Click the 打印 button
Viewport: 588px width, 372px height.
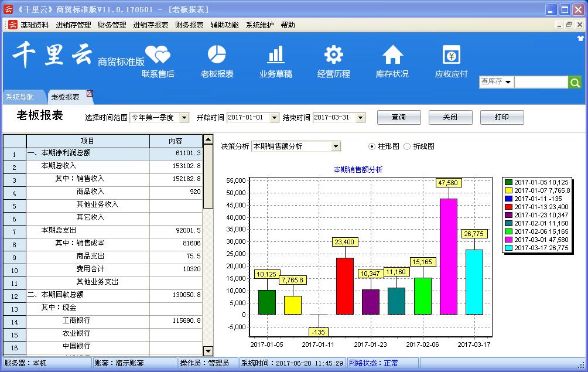point(501,117)
